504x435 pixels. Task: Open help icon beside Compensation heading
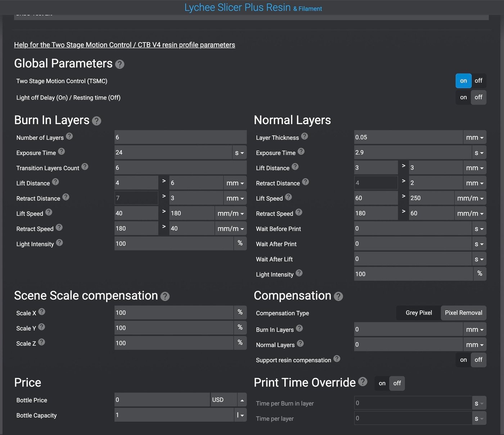[x=338, y=296]
